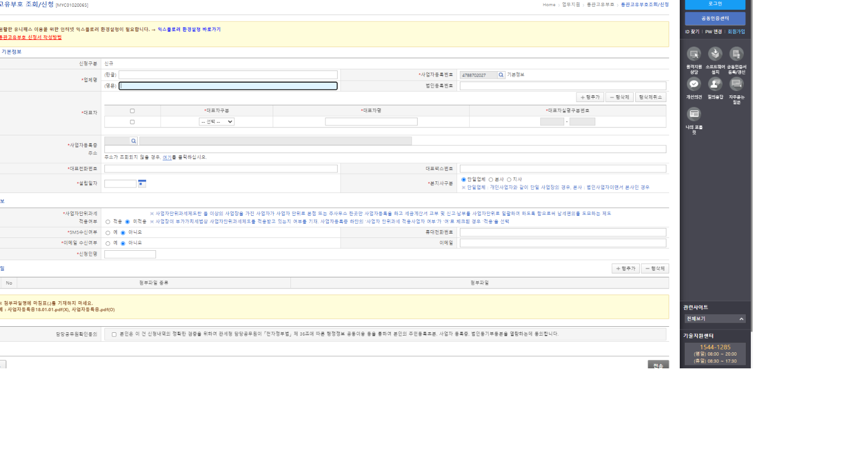This screenshot has height=456, width=868.
Task: Expand the 전체보기 related sites dropdown
Action: coord(715,319)
